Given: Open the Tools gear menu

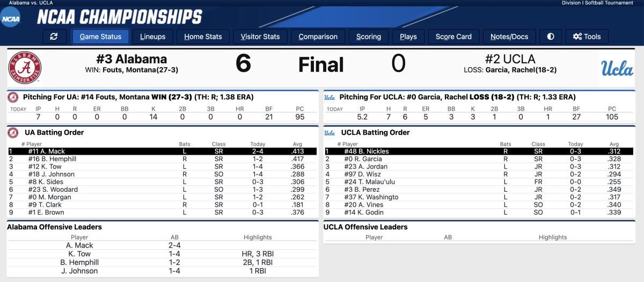Looking at the screenshot, I should click(x=587, y=37).
